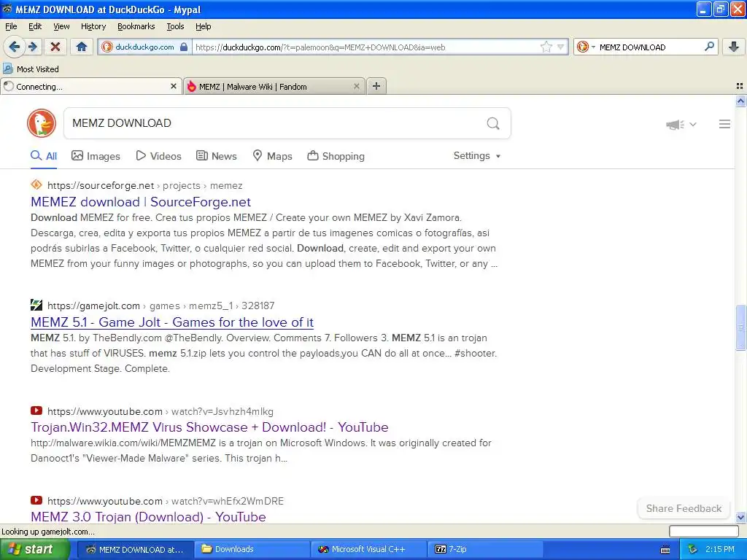
Task: Click the scrollbar down arrow
Action: coord(740,517)
